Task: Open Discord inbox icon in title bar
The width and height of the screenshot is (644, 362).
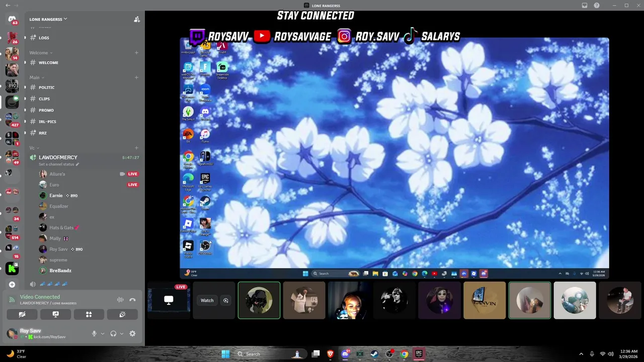Action: tap(584, 6)
